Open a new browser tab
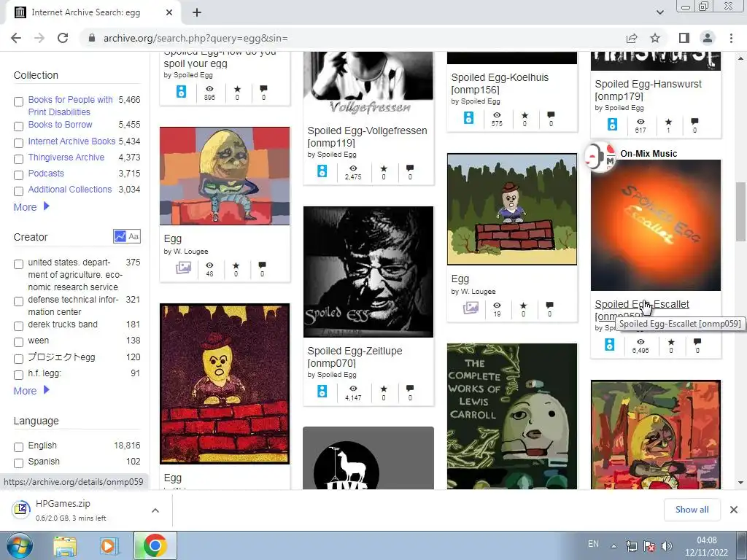 [197, 12]
